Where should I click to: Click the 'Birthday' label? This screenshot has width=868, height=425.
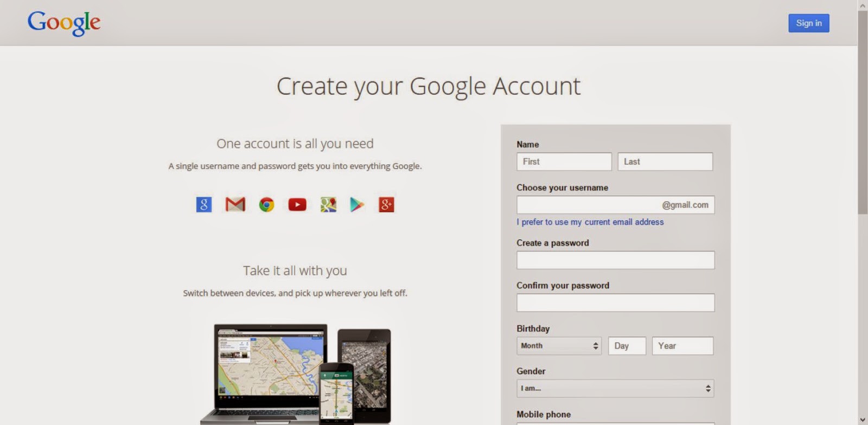point(533,329)
